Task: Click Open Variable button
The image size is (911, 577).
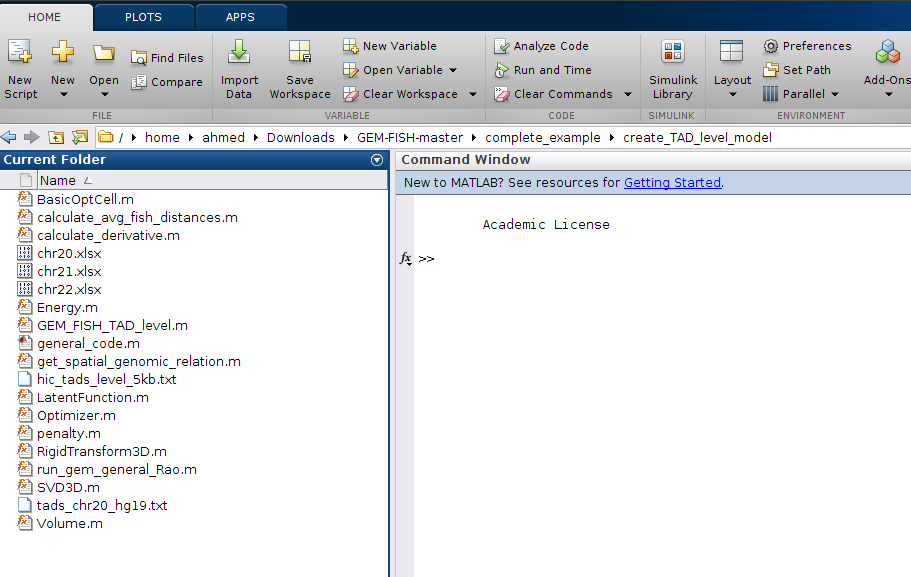Action: 393,70
